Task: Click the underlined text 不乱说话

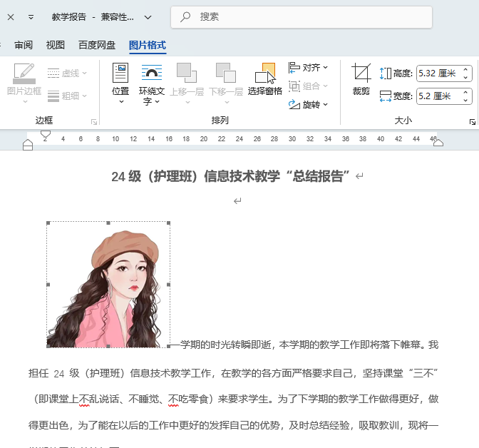Action: click(99, 399)
